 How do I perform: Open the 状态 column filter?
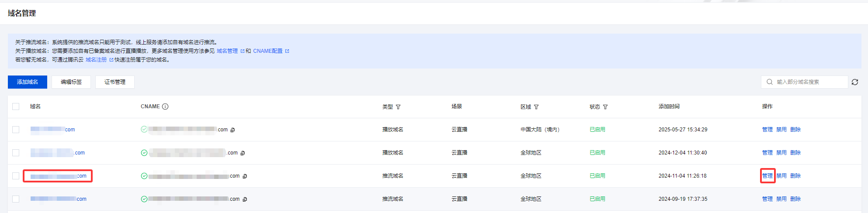pos(605,107)
